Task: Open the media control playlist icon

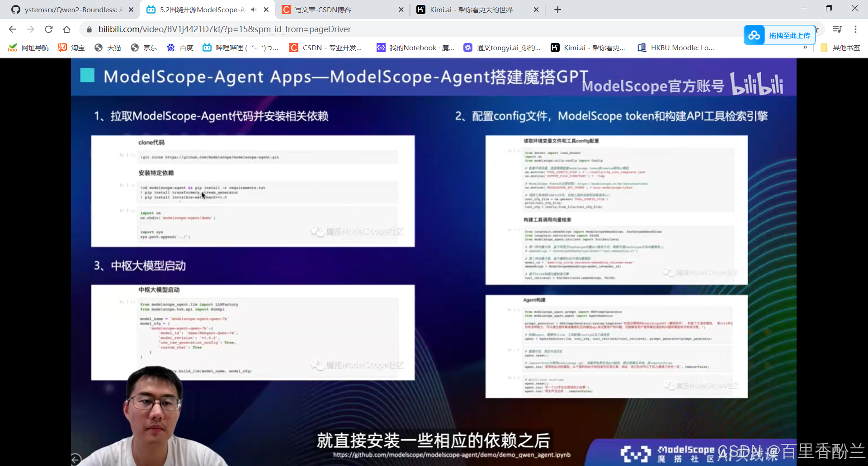Action: click(x=837, y=29)
